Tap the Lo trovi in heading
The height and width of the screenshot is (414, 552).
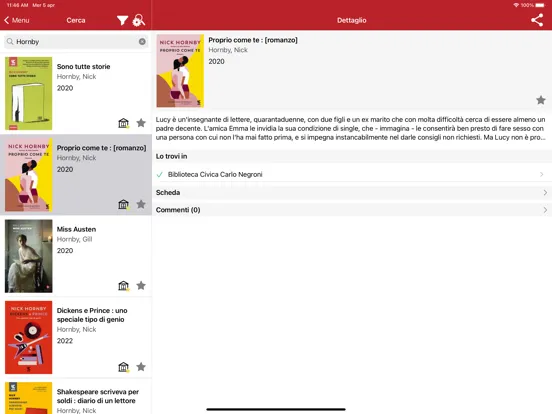(x=171, y=156)
